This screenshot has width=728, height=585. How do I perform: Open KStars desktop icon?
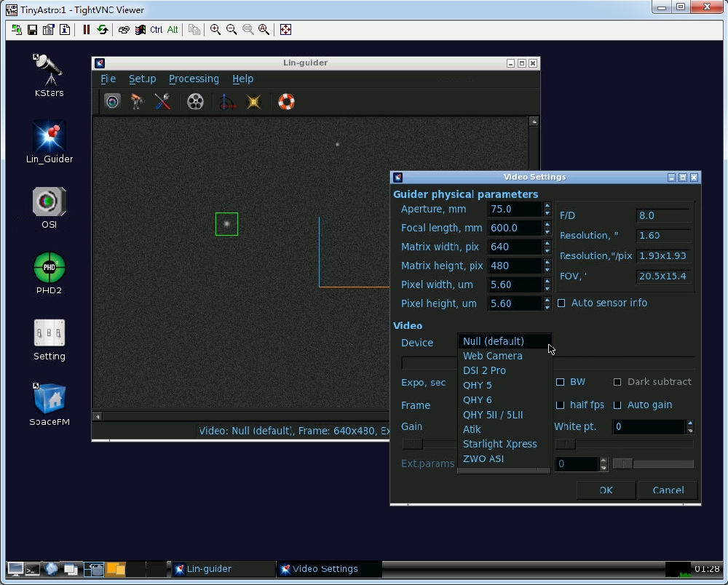click(x=50, y=76)
